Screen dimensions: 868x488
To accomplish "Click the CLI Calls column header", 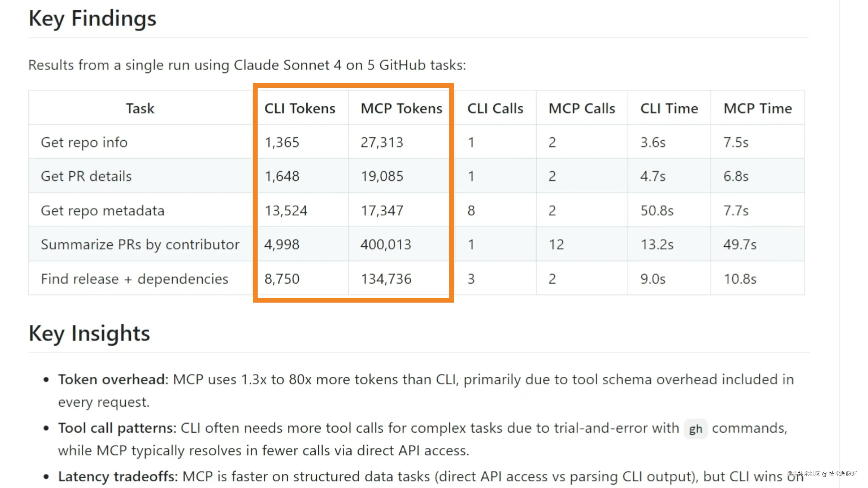I will [x=495, y=108].
